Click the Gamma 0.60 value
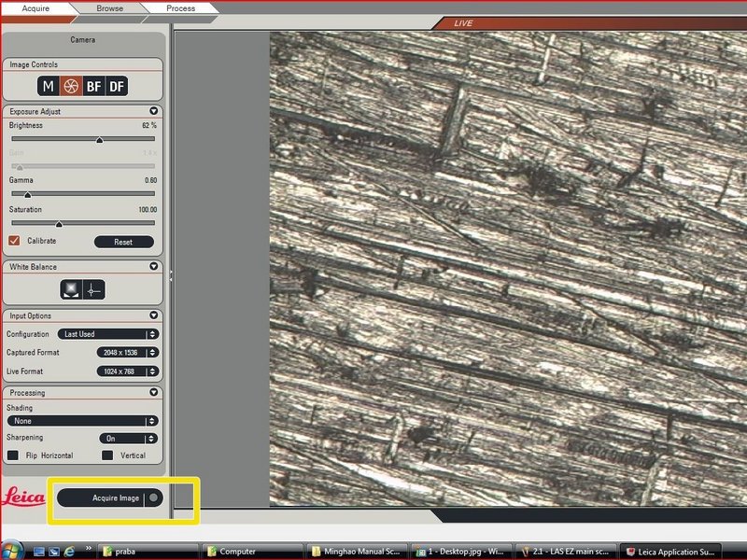Viewport: 747px width, 560px height. point(150,180)
